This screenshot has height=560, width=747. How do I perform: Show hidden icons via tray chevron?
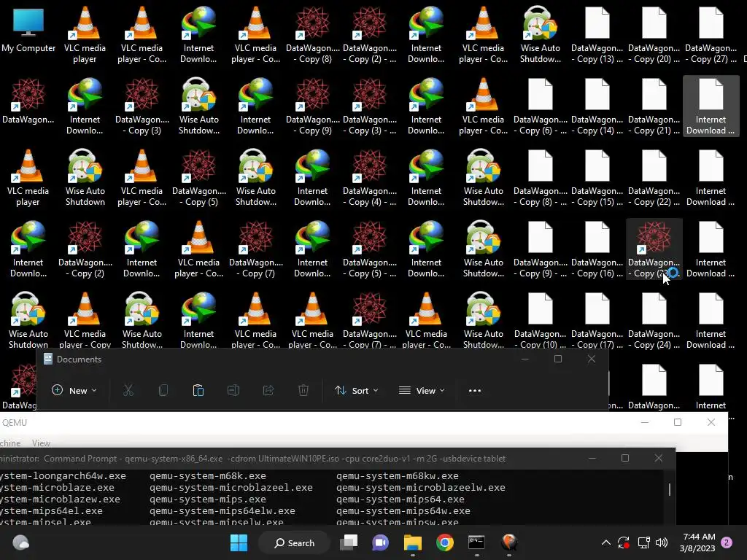pyautogui.click(x=606, y=542)
